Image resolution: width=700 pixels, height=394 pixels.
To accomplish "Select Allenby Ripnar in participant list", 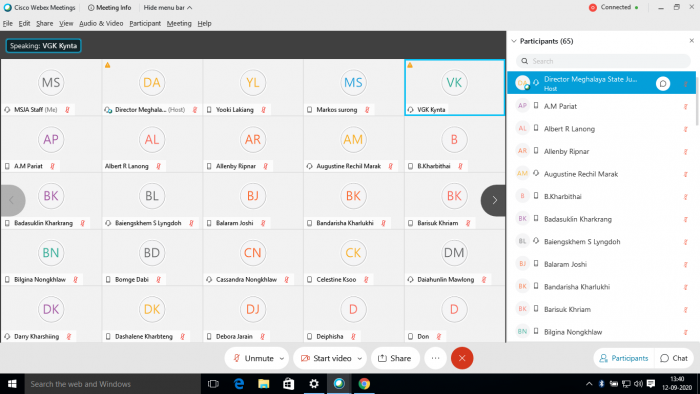I will 601,151.
